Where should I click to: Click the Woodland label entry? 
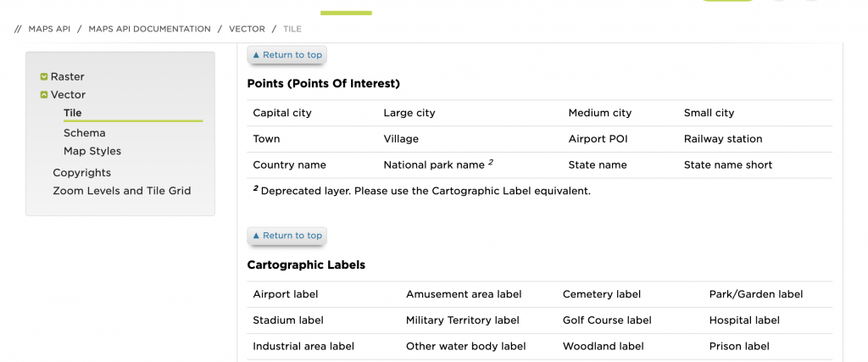[x=602, y=346]
